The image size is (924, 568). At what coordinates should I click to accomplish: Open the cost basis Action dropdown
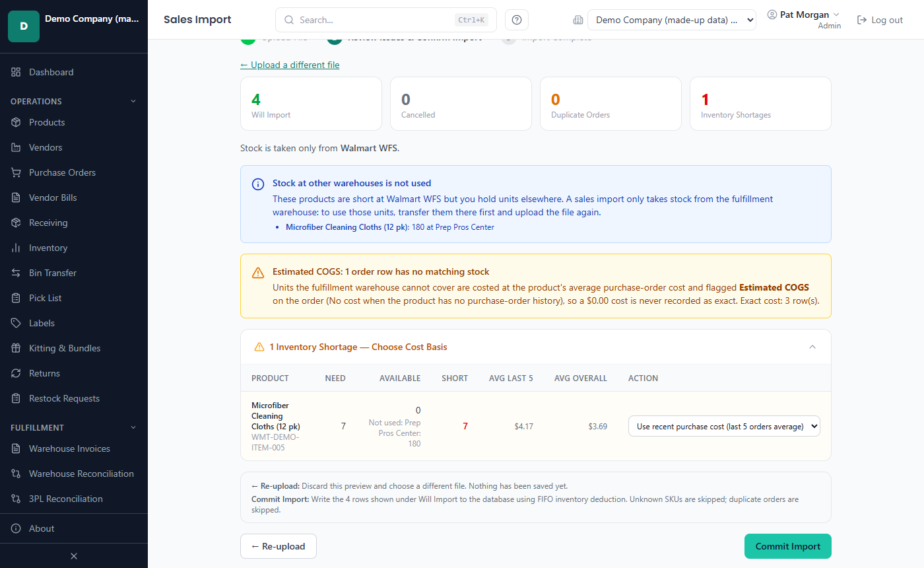[x=724, y=427]
